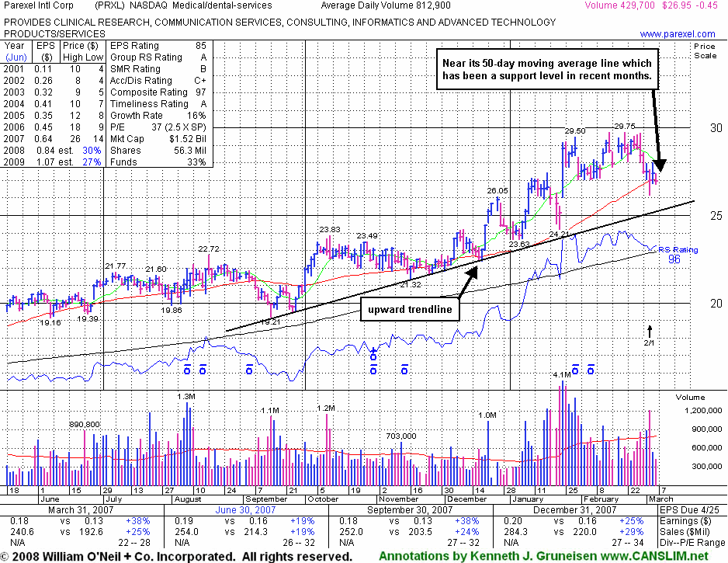
Task: Open the www.CANSLIM.net annotation credit
Action: point(654,556)
